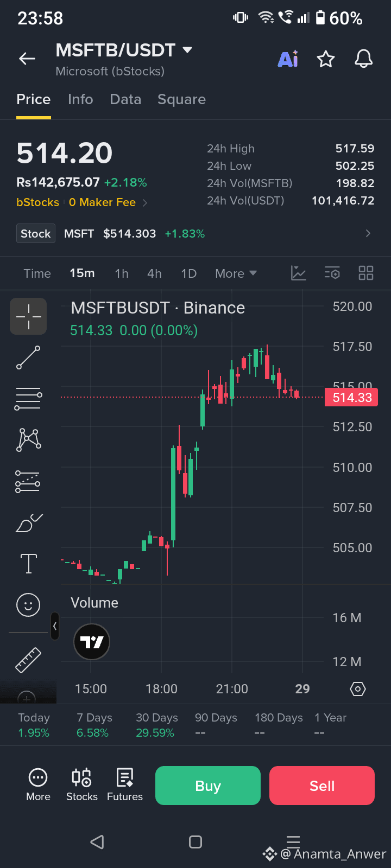391x868 pixels.
Task: Tap the 24h Low value 502.25
Action: [355, 166]
